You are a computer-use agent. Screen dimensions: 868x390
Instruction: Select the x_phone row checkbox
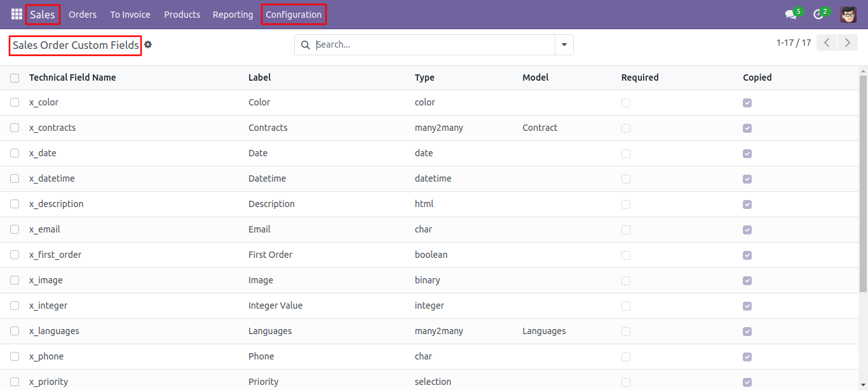pyautogui.click(x=15, y=356)
